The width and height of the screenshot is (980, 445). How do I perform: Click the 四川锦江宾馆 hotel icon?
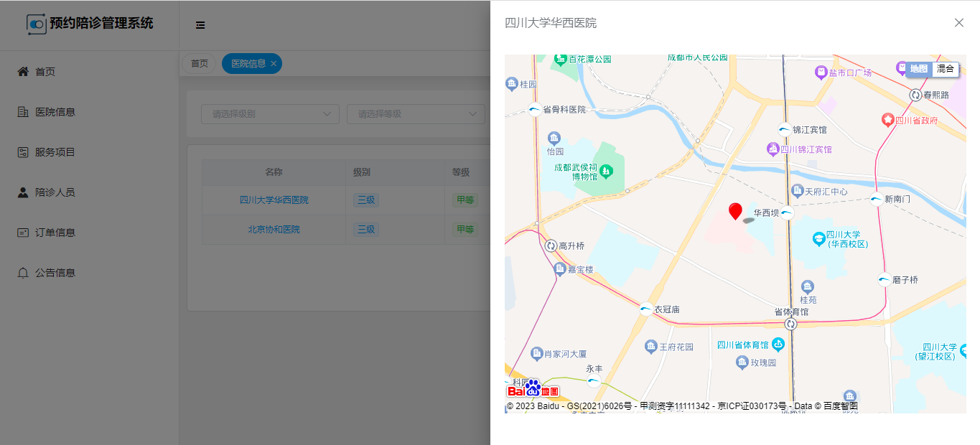773,149
